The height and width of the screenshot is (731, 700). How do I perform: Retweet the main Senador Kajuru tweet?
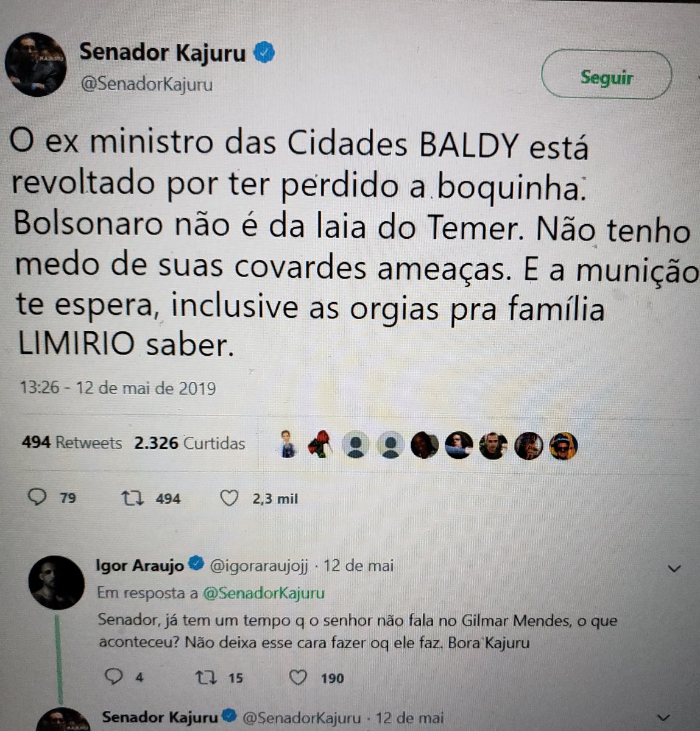(132, 499)
